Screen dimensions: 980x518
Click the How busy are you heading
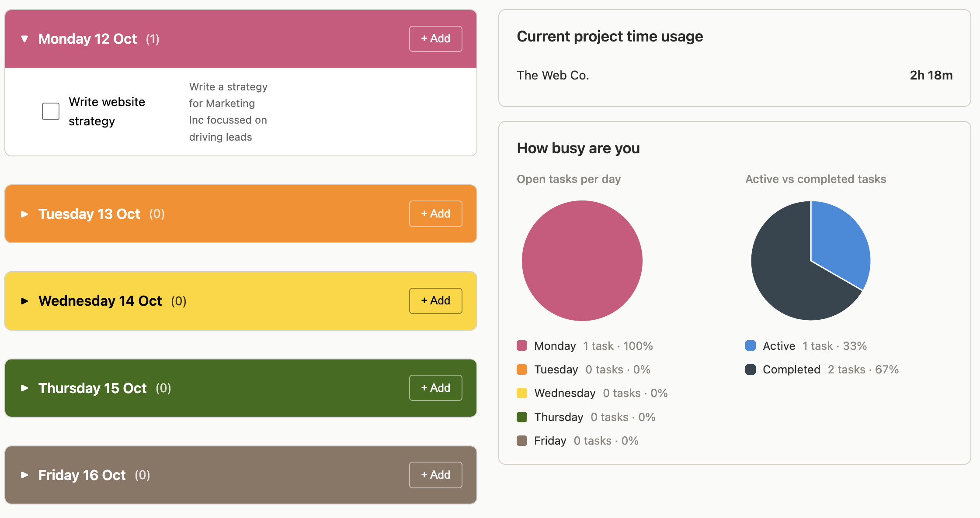[578, 148]
